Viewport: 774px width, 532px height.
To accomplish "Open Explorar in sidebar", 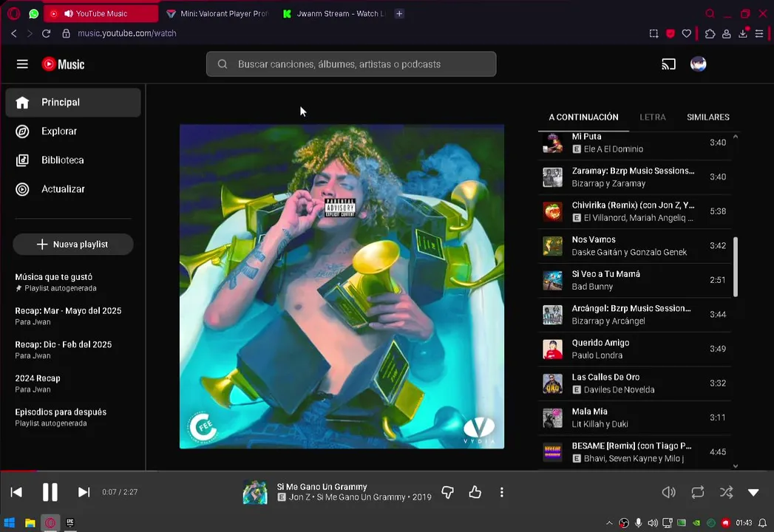I will click(x=73, y=132).
